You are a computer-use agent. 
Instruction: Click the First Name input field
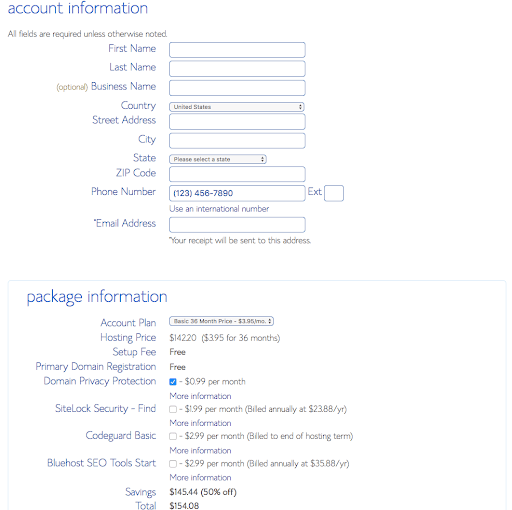237,50
